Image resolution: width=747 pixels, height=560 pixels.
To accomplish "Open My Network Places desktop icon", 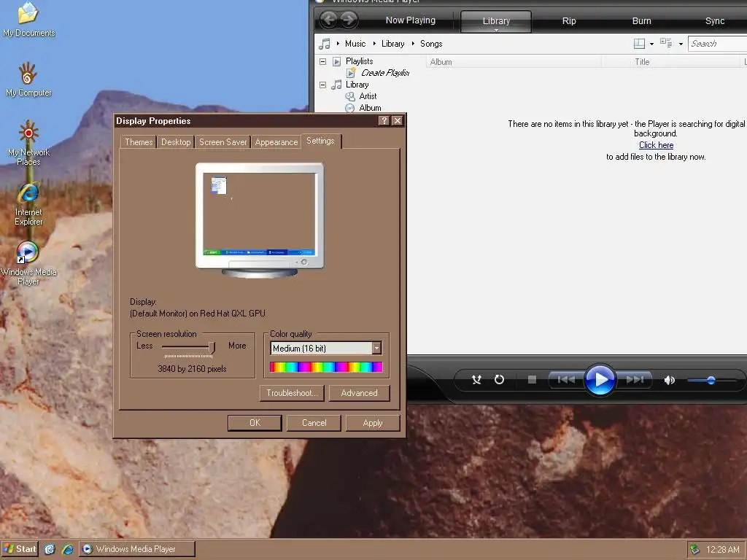I will 28,143.
